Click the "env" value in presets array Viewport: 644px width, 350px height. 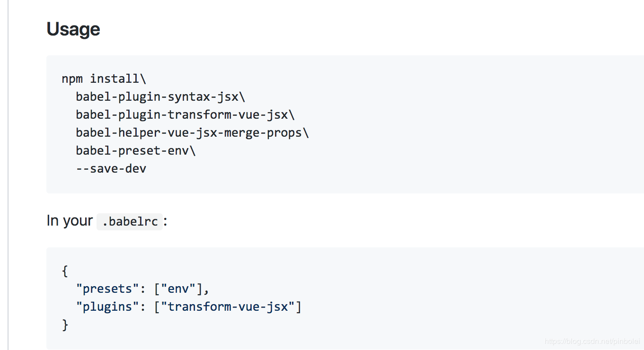click(x=178, y=289)
